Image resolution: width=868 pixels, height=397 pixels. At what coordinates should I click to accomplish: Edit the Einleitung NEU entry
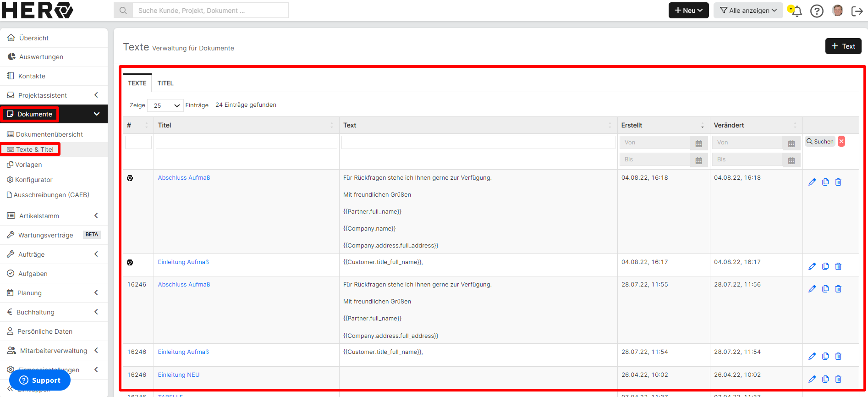812,379
